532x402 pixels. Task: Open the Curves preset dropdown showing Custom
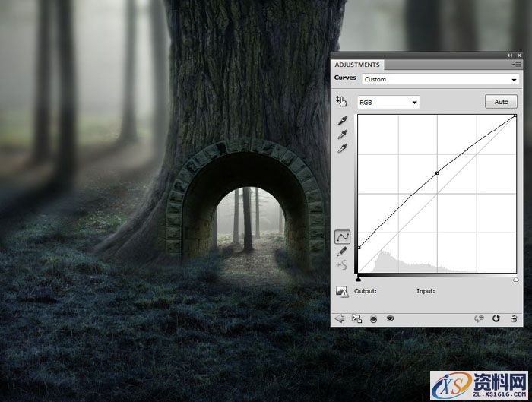(439, 79)
